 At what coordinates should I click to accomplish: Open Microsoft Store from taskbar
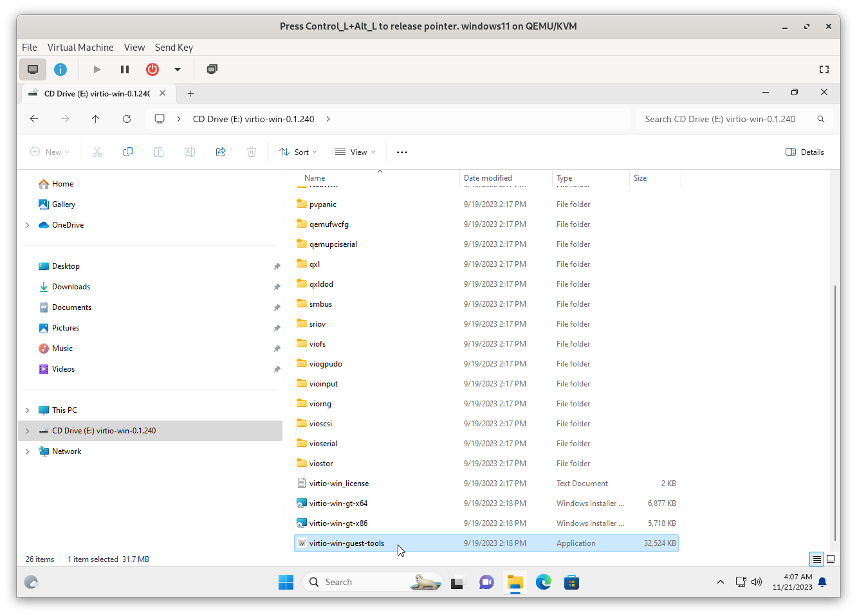(571, 583)
